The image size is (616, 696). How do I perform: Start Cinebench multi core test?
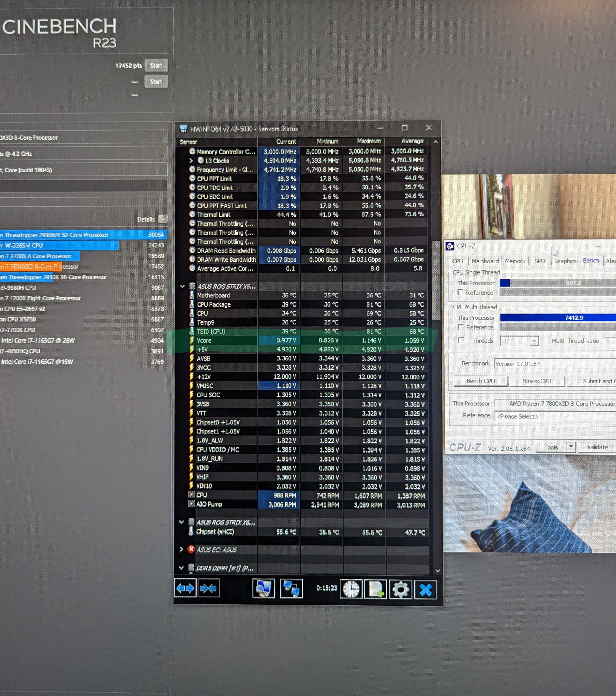[x=156, y=65]
